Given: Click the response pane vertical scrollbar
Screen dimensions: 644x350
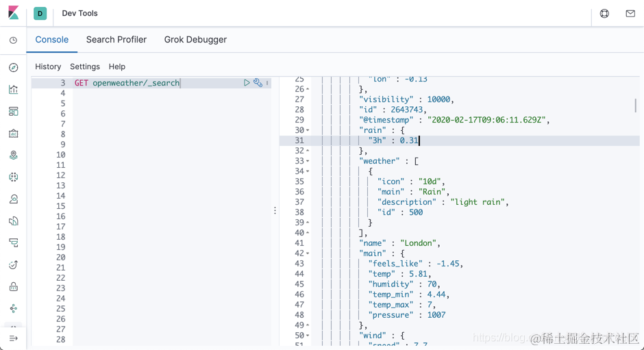Looking at the screenshot, I should tap(635, 105).
